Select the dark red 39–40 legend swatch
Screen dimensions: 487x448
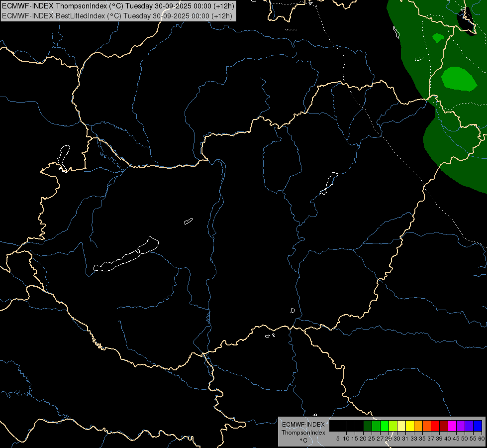coord(444,426)
